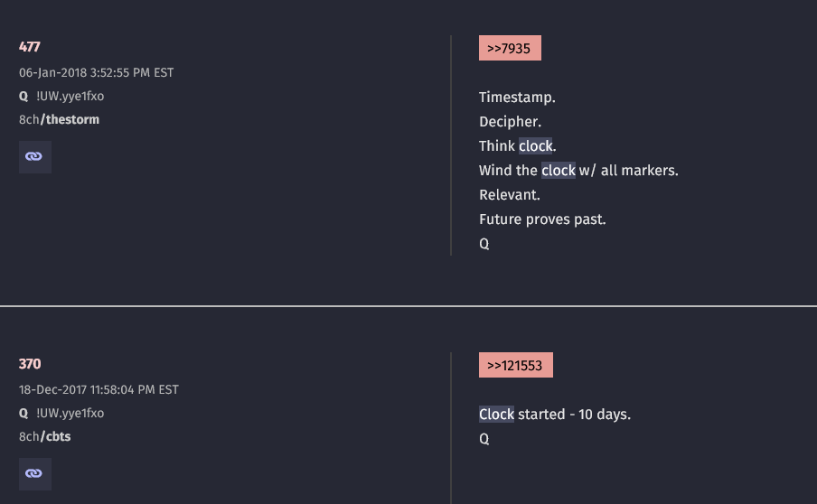
Task: Click the 'Decipher.' line in post 477
Action: click(510, 122)
